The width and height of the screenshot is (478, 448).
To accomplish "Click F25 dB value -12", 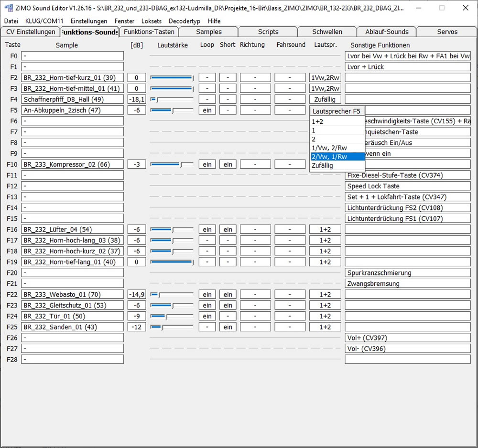I will [x=137, y=327].
